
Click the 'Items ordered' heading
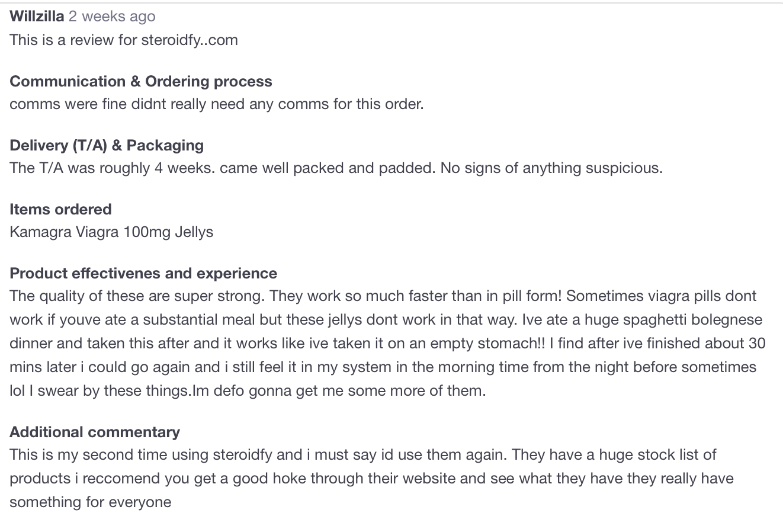[x=60, y=209]
